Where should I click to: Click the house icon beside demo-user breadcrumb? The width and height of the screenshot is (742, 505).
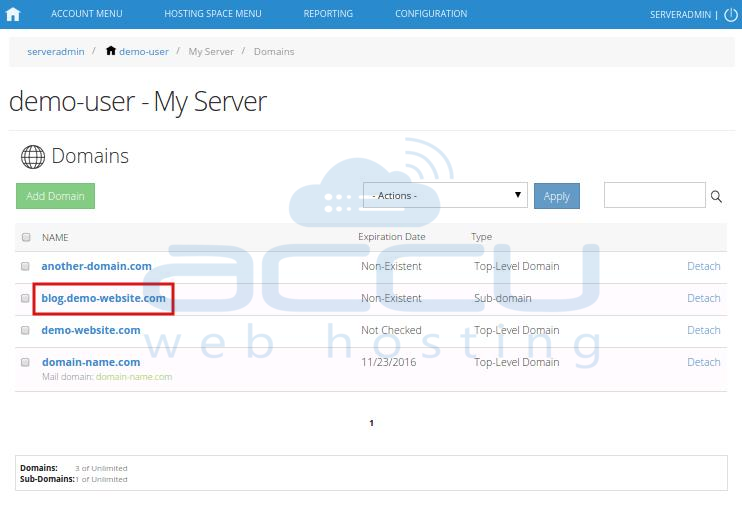click(111, 51)
